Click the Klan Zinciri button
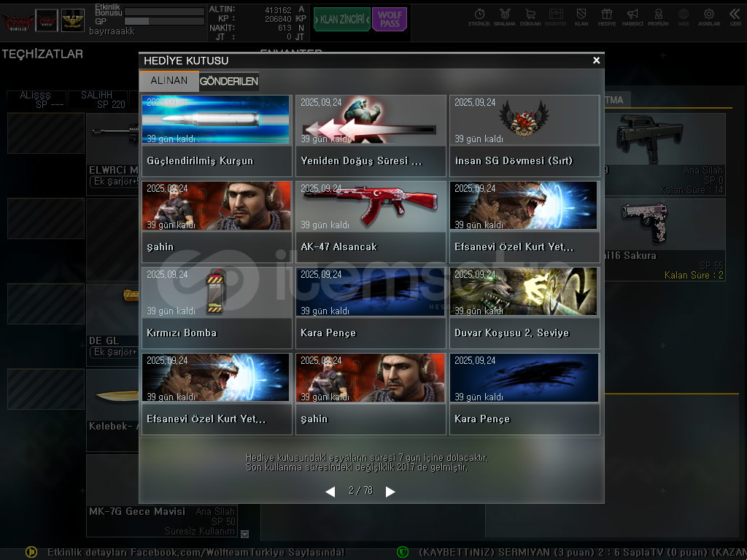This screenshot has width=747, height=560. click(x=342, y=20)
